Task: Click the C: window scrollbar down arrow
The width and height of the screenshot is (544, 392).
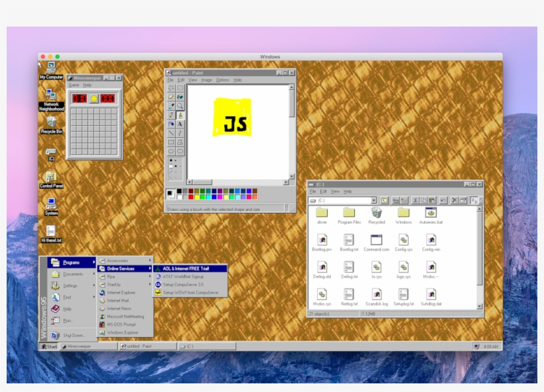Action: point(480,306)
